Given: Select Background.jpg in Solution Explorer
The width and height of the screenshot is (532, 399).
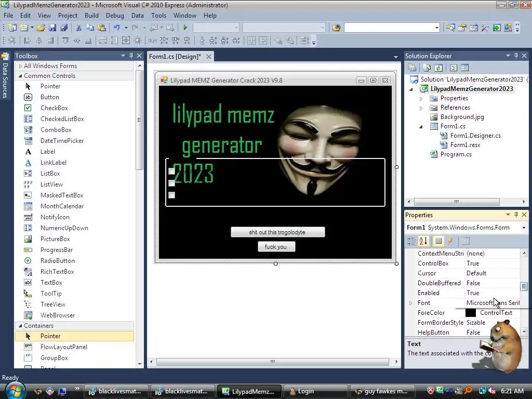Looking at the screenshot, I should pyautogui.click(x=462, y=117).
